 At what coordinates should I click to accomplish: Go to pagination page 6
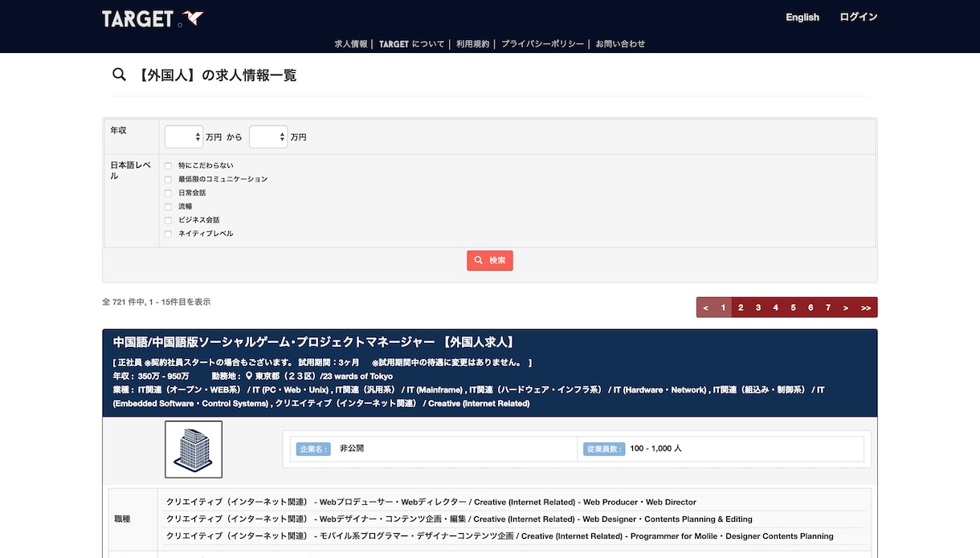pos(811,308)
